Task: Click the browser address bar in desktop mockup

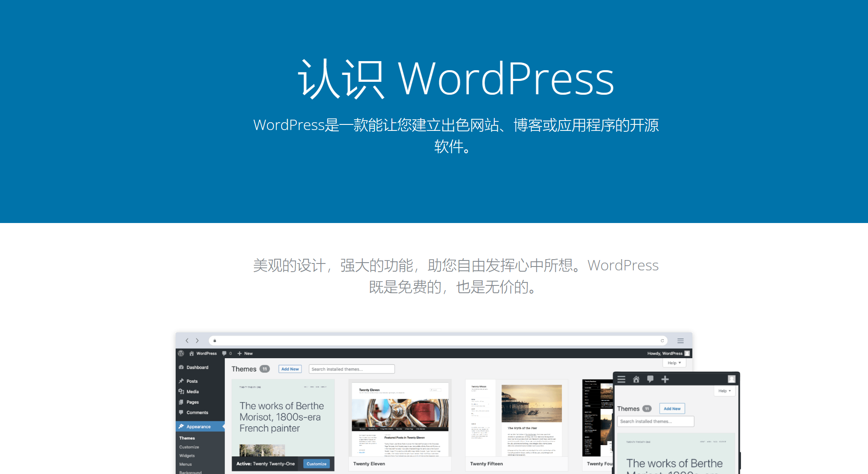Action: pyautogui.click(x=438, y=341)
